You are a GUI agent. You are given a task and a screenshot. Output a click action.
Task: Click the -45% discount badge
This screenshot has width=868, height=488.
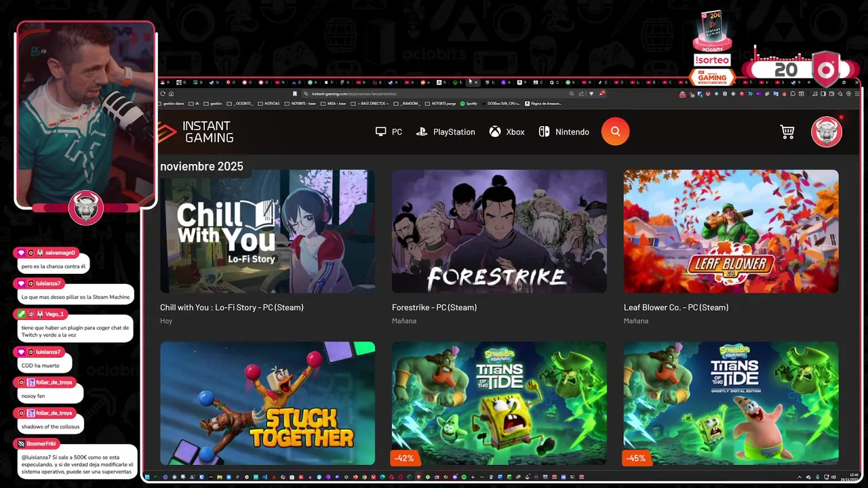pos(636,458)
